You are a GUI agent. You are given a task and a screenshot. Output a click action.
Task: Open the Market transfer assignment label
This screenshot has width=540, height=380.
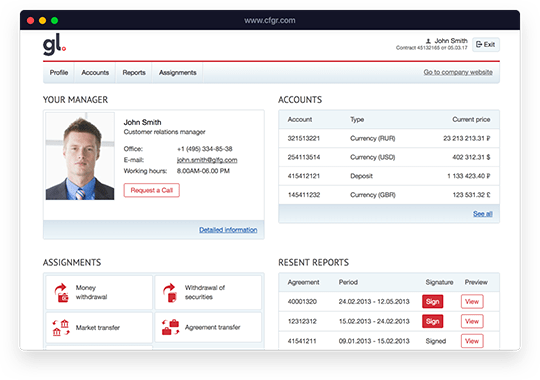tap(98, 328)
